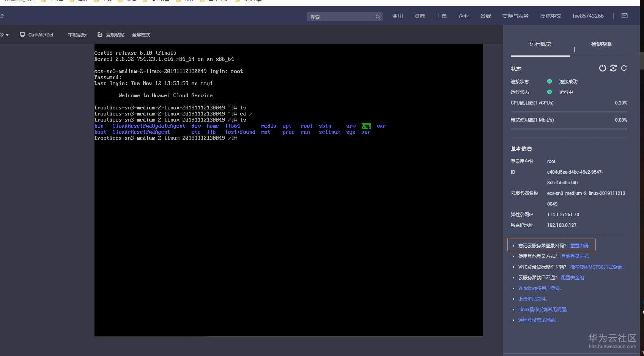
Task: Click lost+found in the terminal listing
Action: [240, 132]
